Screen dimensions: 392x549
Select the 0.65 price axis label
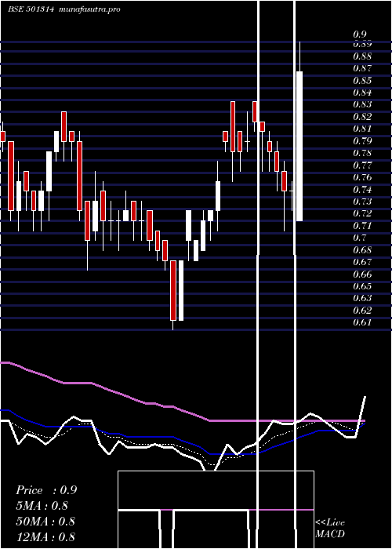(x=362, y=286)
